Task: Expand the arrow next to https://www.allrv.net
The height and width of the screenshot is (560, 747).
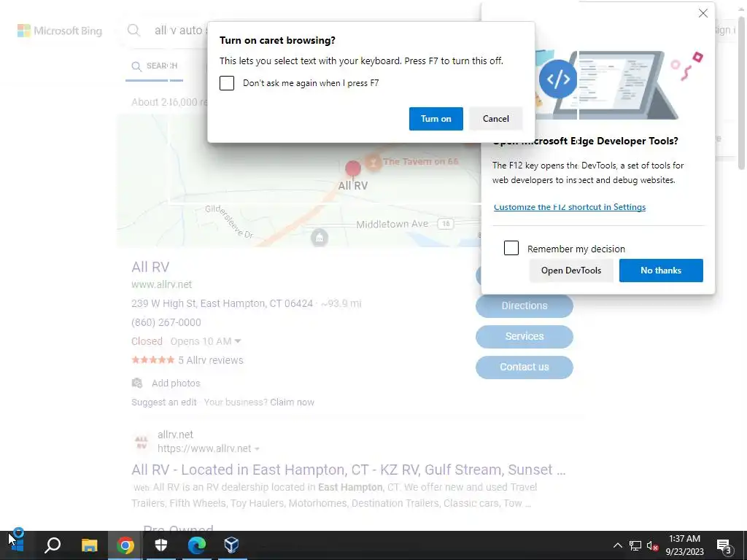Action: click(x=258, y=449)
